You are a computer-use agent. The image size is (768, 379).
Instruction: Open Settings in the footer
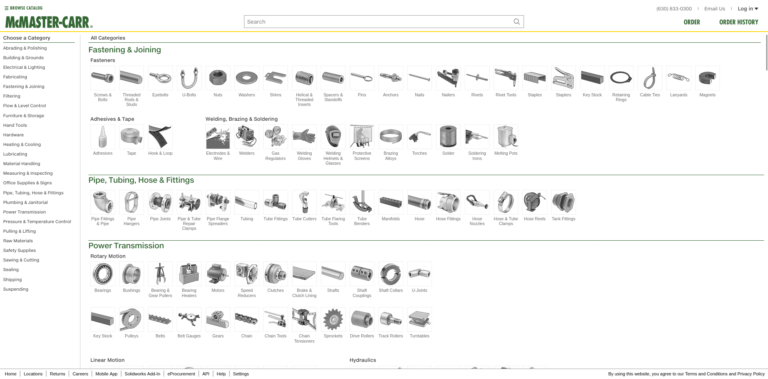[x=241, y=374]
